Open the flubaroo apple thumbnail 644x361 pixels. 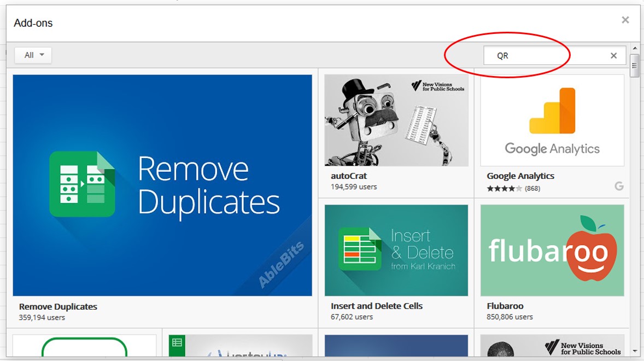(x=552, y=251)
